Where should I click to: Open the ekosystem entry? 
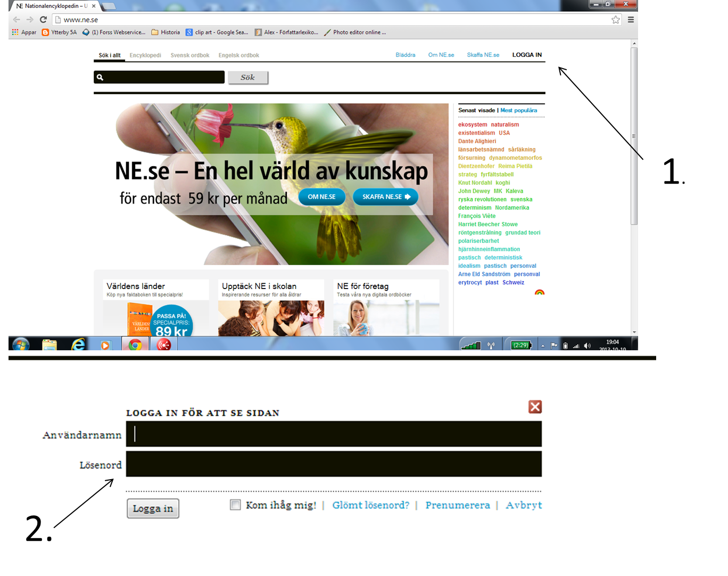tap(473, 125)
